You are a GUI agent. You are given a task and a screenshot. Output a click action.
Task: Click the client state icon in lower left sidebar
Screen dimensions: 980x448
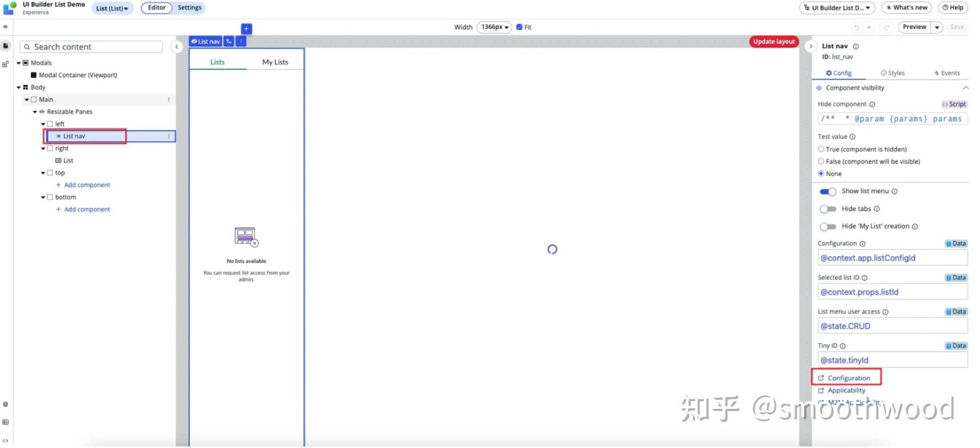tap(5, 422)
